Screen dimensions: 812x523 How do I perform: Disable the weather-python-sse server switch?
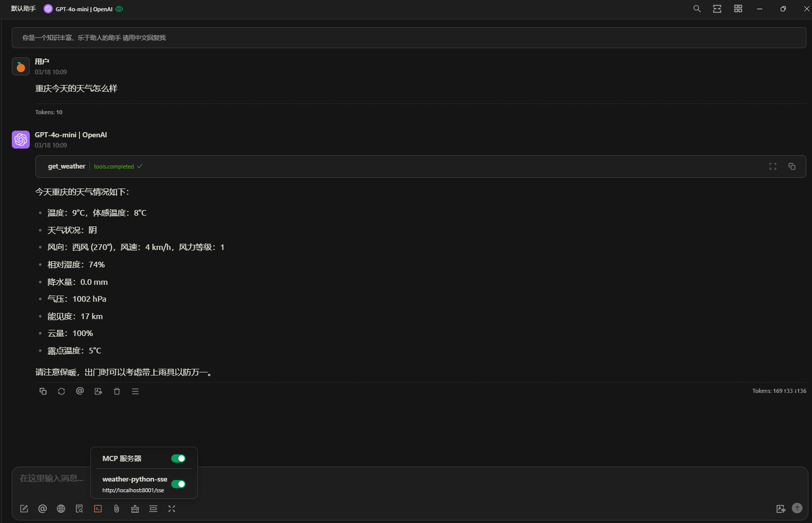(178, 484)
